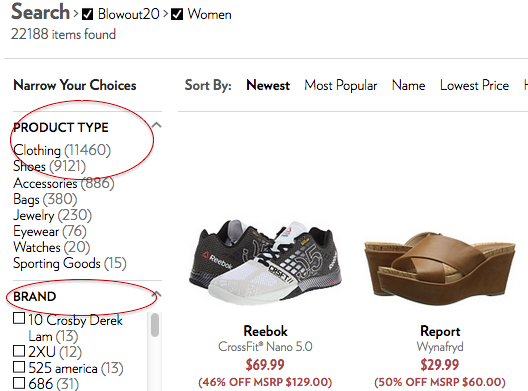
Task: Open Report Wynafryd wedge sandal image
Action: 440,268
